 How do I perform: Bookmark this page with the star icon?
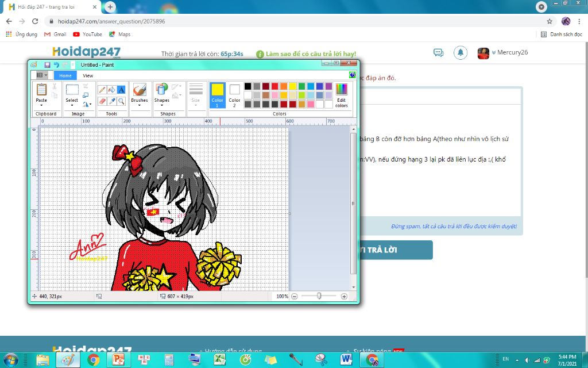click(x=550, y=21)
